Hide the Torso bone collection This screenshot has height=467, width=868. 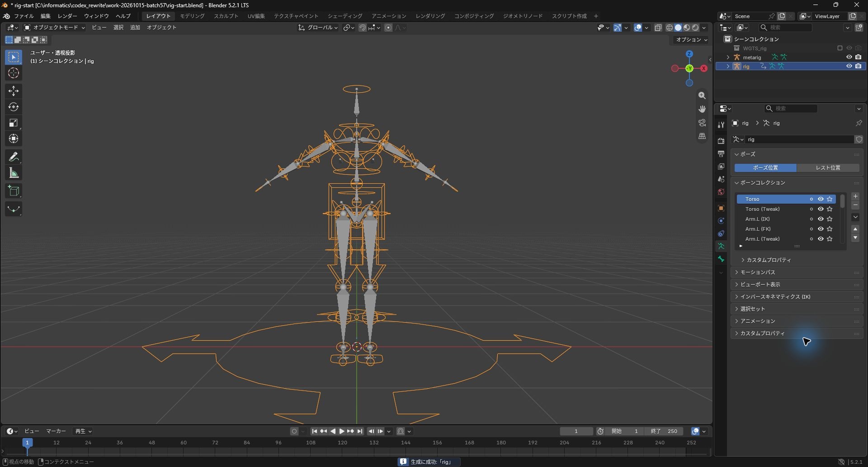pos(821,199)
